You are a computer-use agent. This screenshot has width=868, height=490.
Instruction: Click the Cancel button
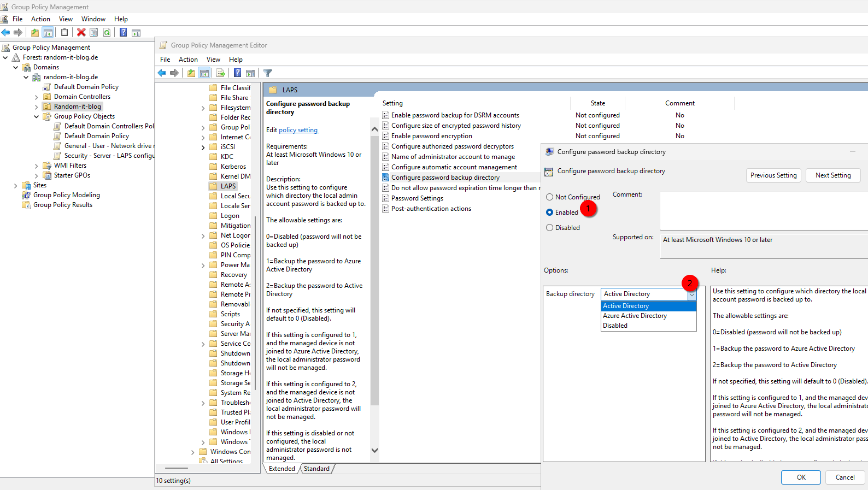pos(845,477)
